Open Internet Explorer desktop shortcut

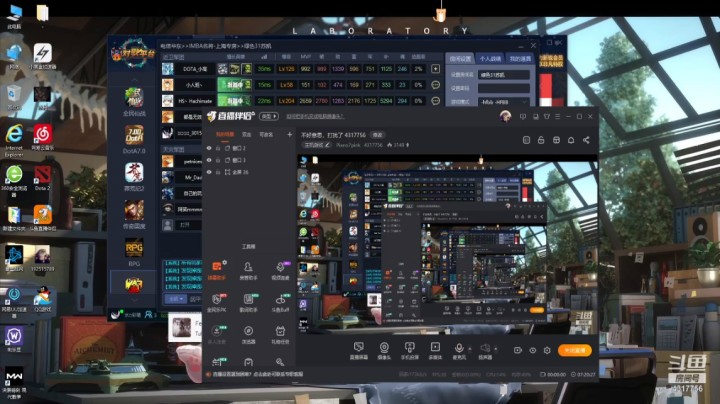tap(14, 140)
